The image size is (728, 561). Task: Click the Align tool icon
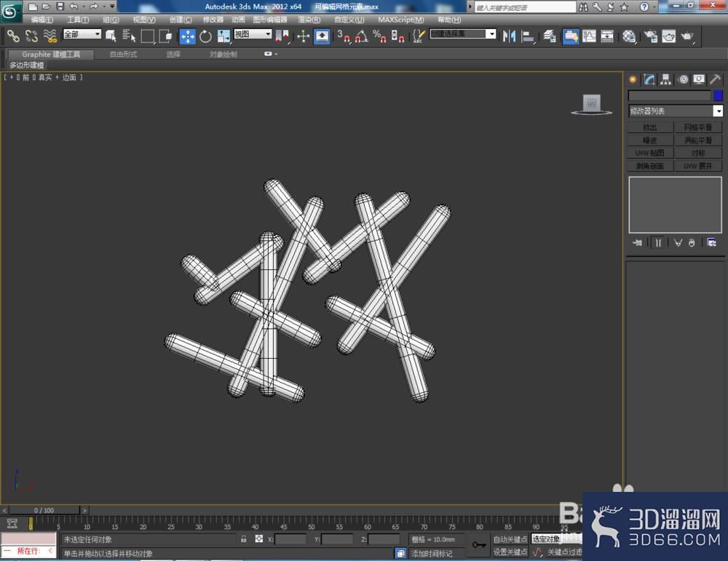[x=528, y=36]
